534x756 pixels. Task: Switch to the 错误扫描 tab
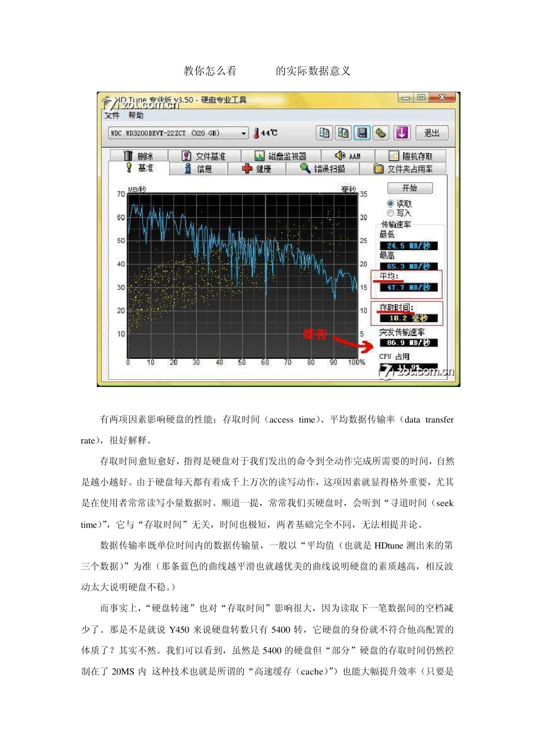coord(322,169)
